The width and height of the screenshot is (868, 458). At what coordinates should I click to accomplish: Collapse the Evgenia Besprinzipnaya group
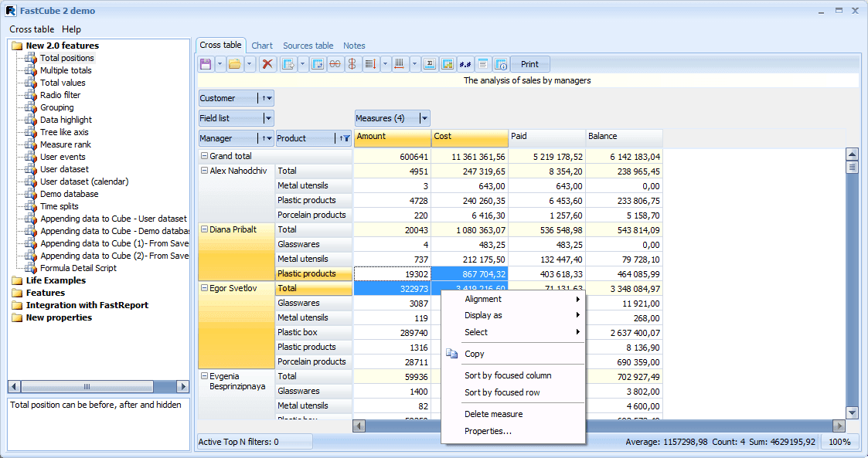pyautogui.click(x=204, y=376)
